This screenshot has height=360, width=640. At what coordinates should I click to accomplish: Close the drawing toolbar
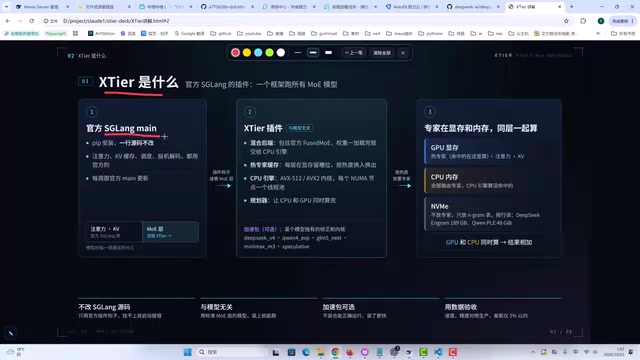click(403, 53)
